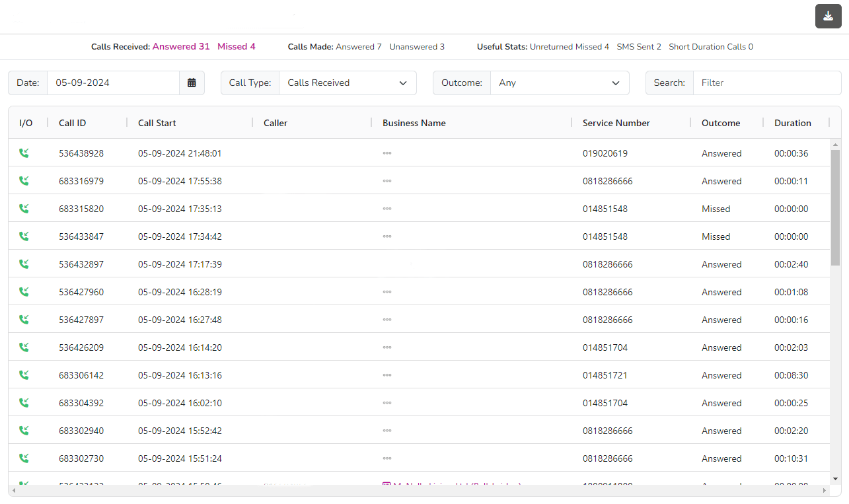The width and height of the screenshot is (849, 504).
Task: Click the incoming call icon for call 536427960
Action: (24, 292)
